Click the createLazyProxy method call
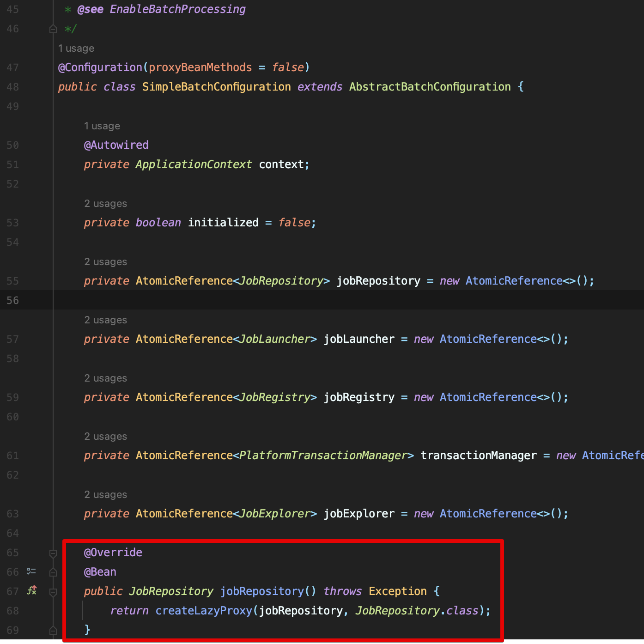Viewport: 644px width, 644px height. pyautogui.click(x=204, y=611)
